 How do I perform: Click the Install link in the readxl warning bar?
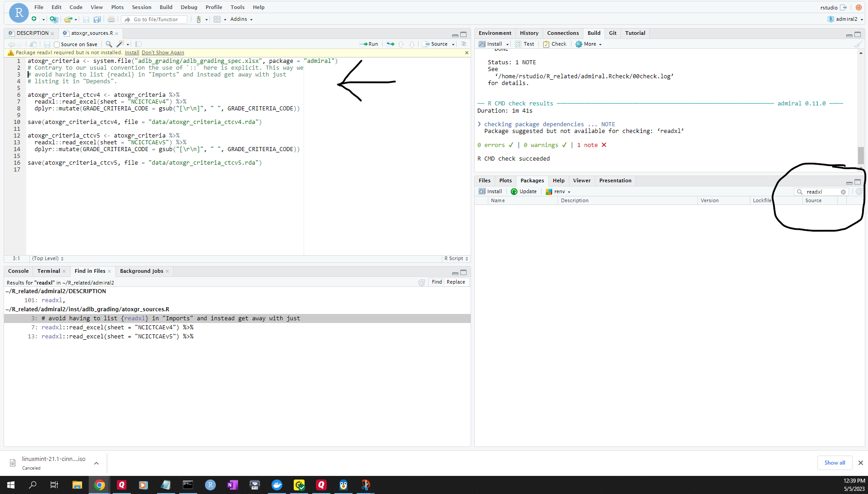132,52
